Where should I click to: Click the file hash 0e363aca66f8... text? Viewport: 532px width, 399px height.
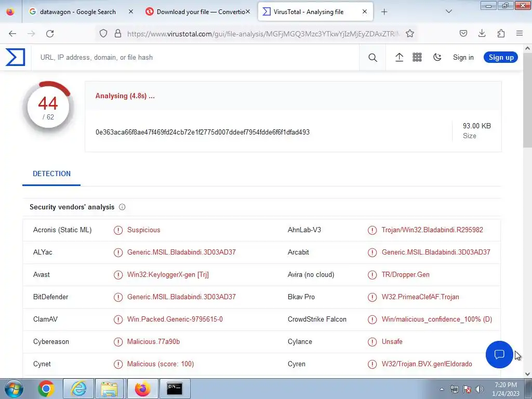click(x=203, y=132)
